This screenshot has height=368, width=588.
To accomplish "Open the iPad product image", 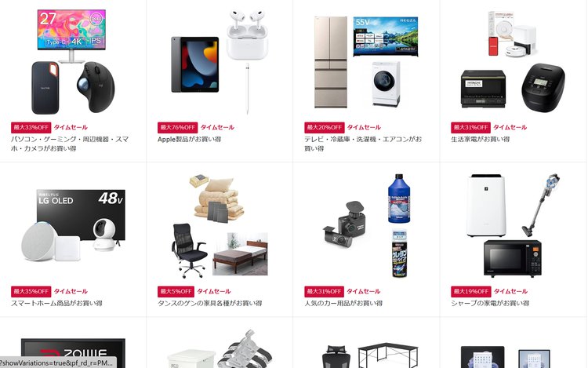I will 195,64.
